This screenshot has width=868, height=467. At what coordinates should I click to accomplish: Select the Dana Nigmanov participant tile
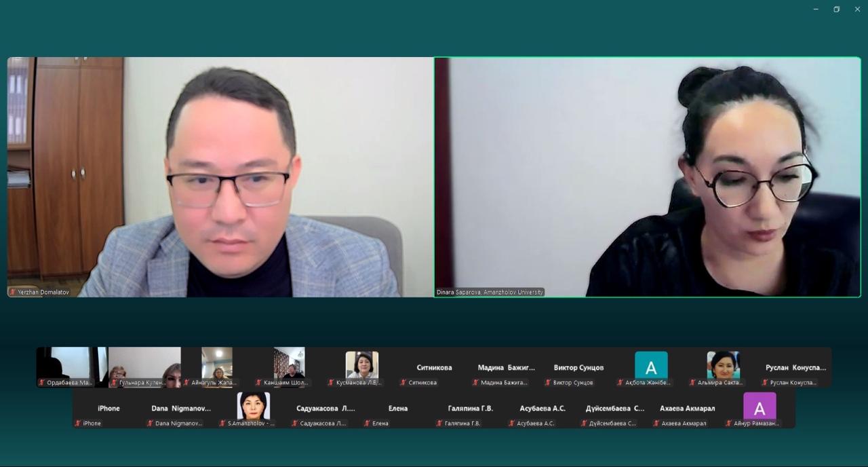(181, 408)
